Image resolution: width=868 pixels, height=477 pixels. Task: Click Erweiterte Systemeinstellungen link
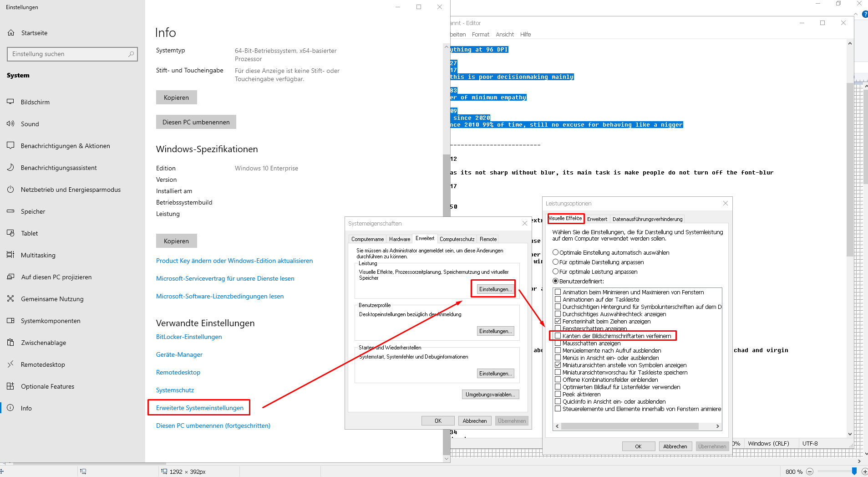click(x=200, y=408)
